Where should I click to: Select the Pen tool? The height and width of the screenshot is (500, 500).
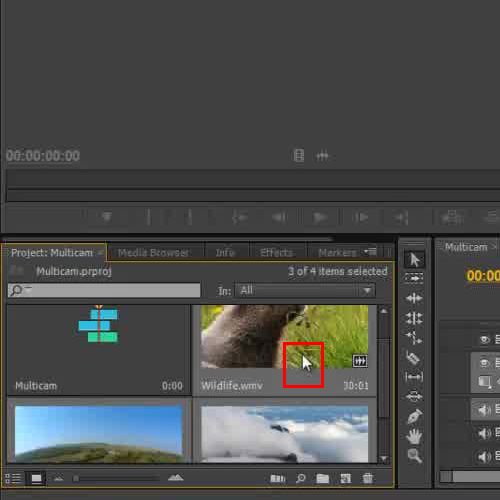click(x=414, y=416)
